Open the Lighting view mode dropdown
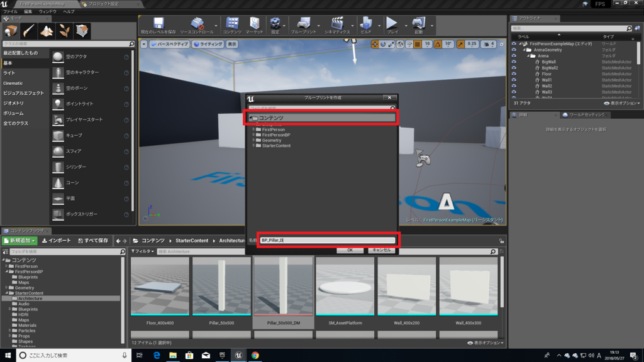 (x=208, y=45)
